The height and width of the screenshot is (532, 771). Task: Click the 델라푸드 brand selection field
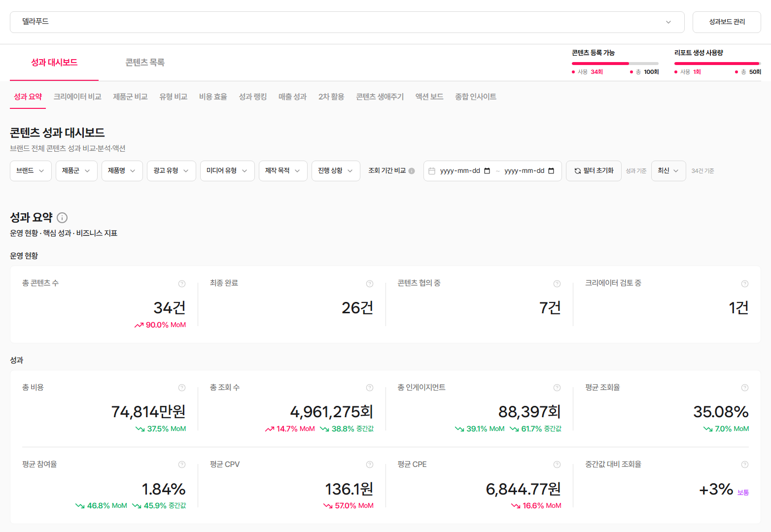pos(347,22)
